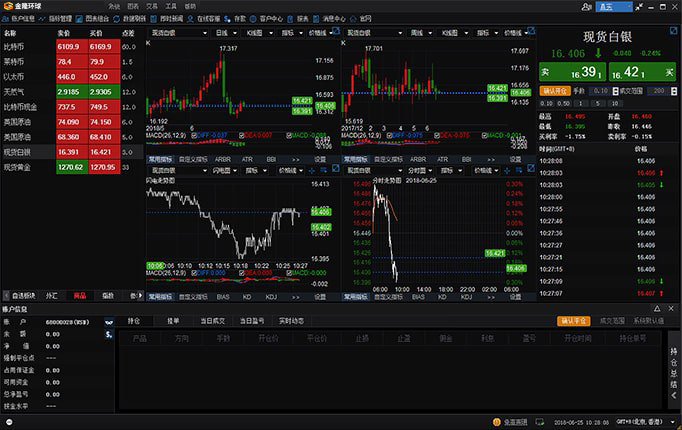Select the 外汇 market tab
Viewport: 682px width, 430px height.
pos(52,296)
